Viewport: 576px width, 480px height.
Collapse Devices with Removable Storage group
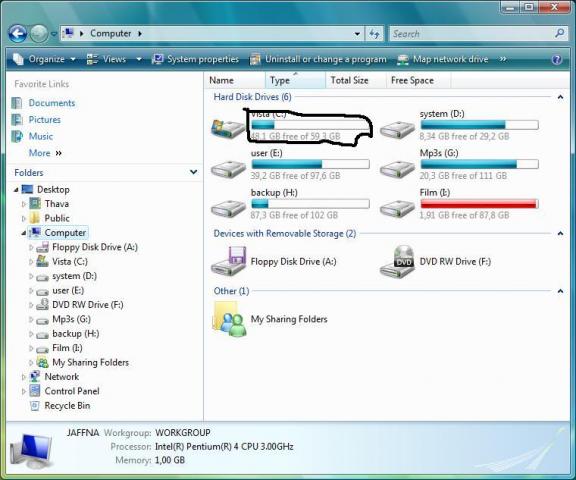point(560,234)
